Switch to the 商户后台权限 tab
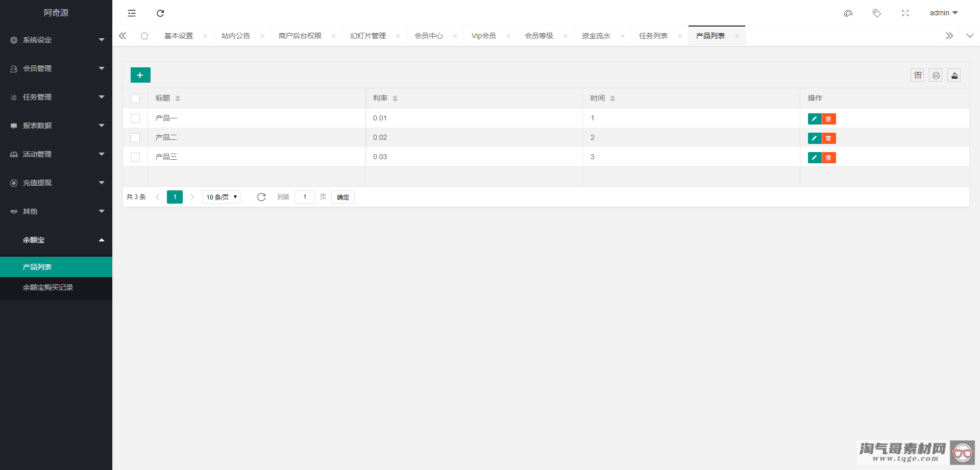 point(300,36)
